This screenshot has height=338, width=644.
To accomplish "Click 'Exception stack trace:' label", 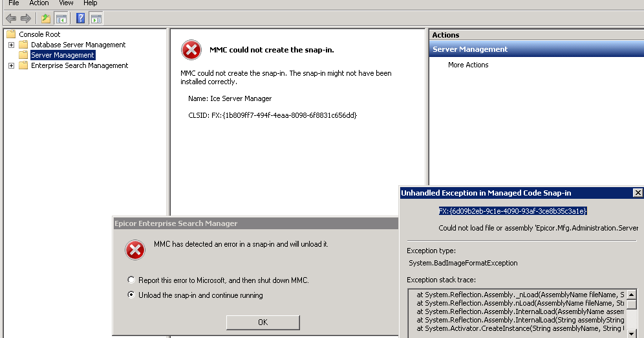I will (x=441, y=280).
